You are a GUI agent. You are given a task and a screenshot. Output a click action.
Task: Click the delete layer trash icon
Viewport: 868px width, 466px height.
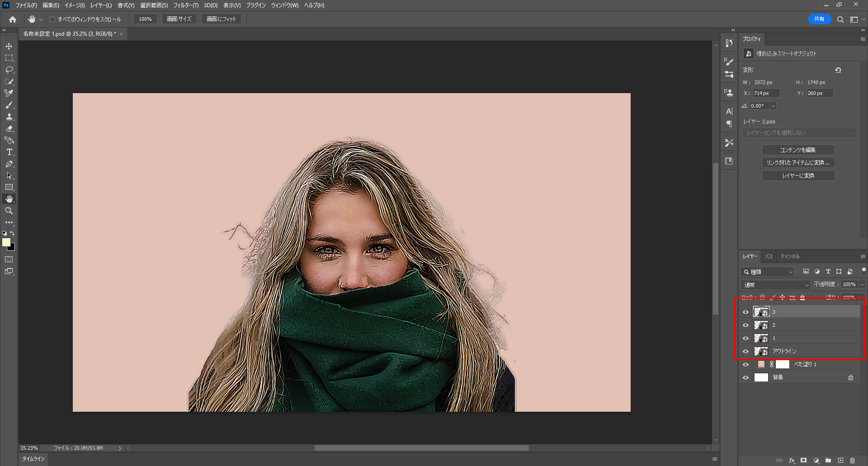click(852, 461)
